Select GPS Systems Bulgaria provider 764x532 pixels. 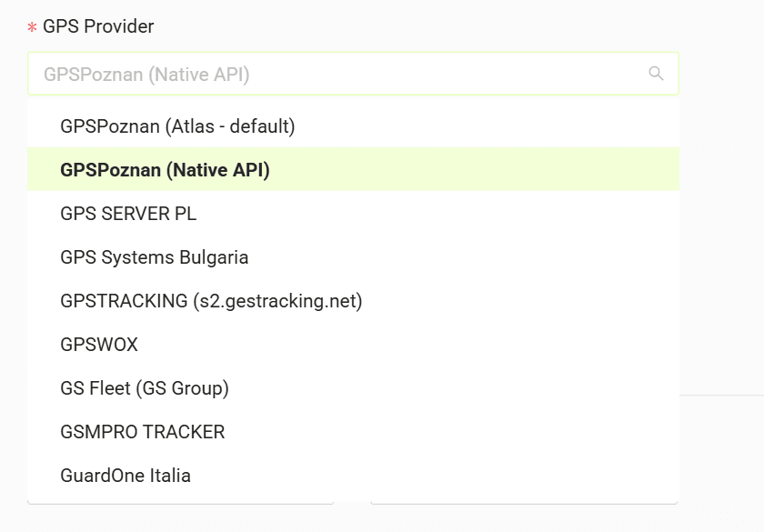[x=353, y=256]
